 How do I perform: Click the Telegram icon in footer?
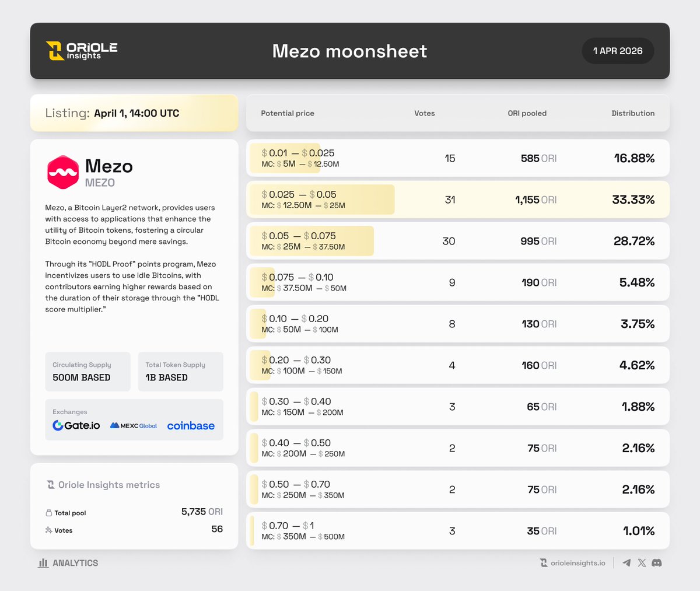point(626,563)
